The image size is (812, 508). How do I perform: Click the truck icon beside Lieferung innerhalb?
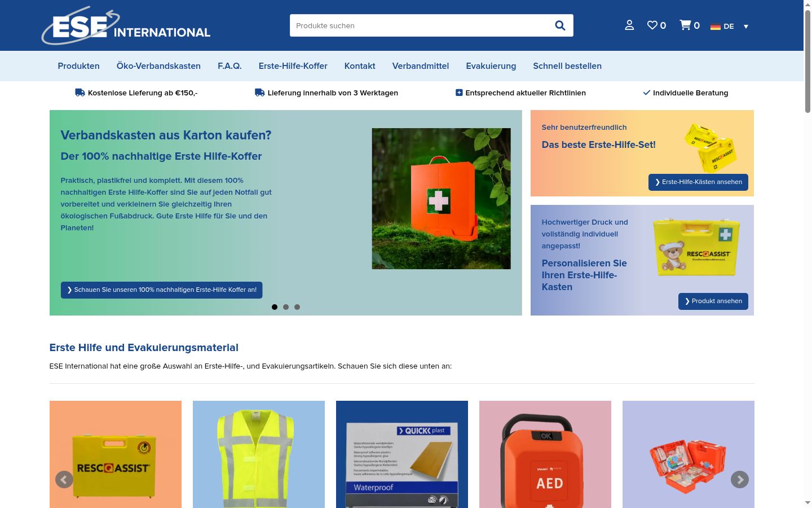260,93
